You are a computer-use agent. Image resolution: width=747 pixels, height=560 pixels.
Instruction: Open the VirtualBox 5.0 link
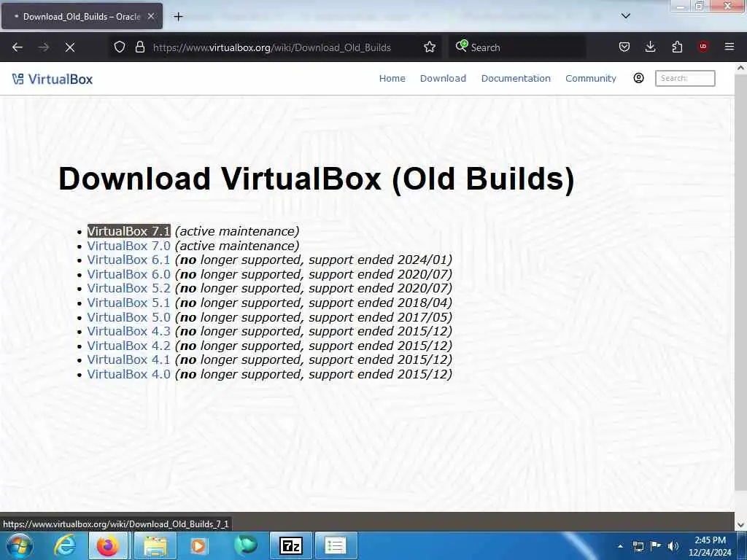[128, 317]
